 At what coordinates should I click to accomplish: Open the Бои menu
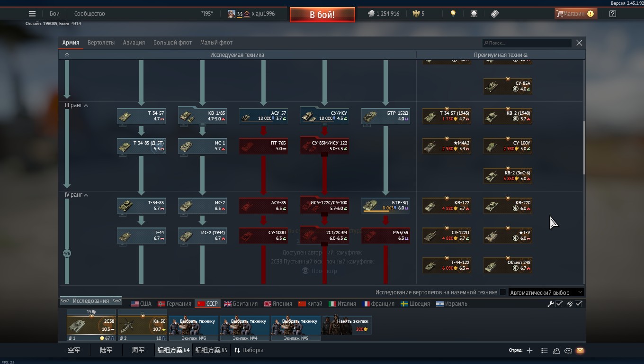[x=54, y=14]
